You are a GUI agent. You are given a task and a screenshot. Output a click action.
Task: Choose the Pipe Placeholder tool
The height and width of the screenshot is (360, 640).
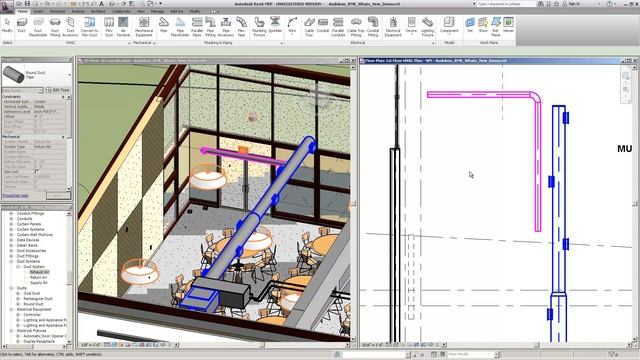click(180, 27)
